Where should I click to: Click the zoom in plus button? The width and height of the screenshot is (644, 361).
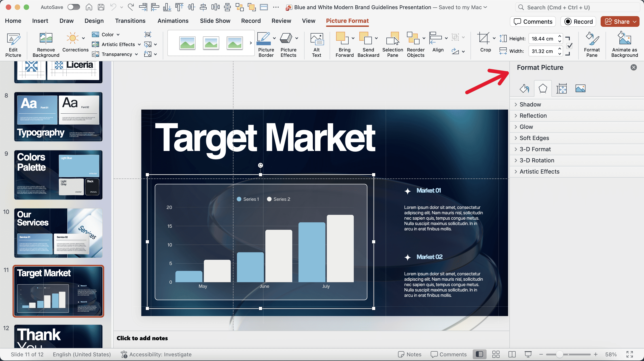tap(596, 354)
